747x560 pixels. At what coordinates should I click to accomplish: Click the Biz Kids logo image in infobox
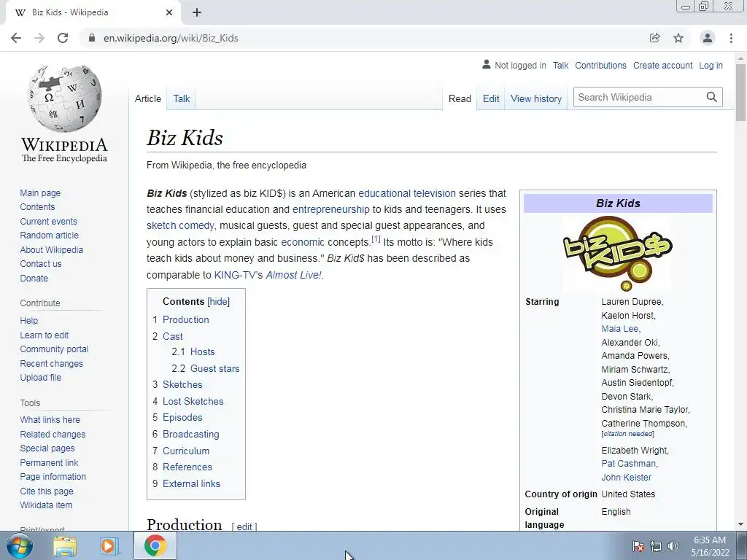pos(618,253)
